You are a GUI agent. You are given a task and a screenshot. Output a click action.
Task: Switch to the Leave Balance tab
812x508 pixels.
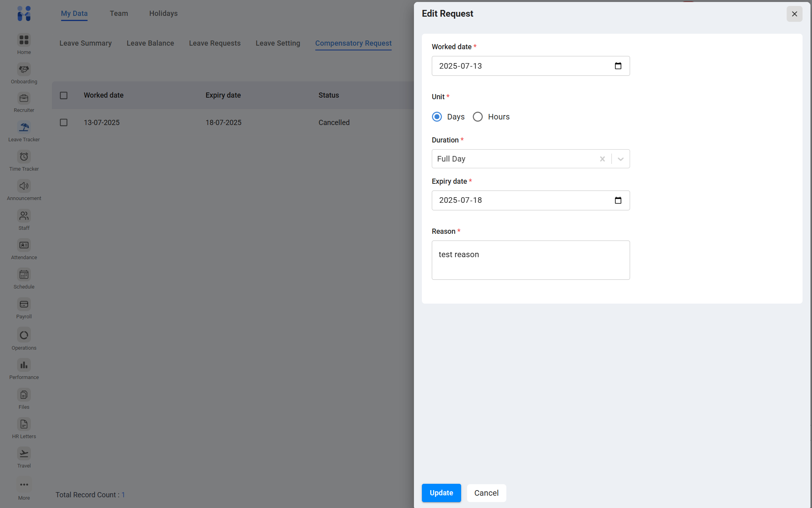150,43
